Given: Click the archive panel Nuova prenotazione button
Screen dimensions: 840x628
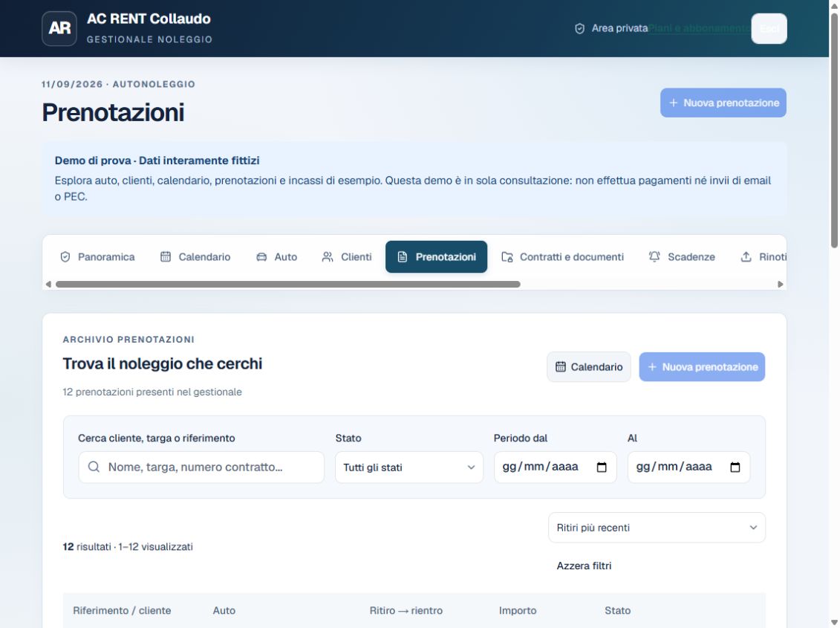Looking at the screenshot, I should 702,367.
